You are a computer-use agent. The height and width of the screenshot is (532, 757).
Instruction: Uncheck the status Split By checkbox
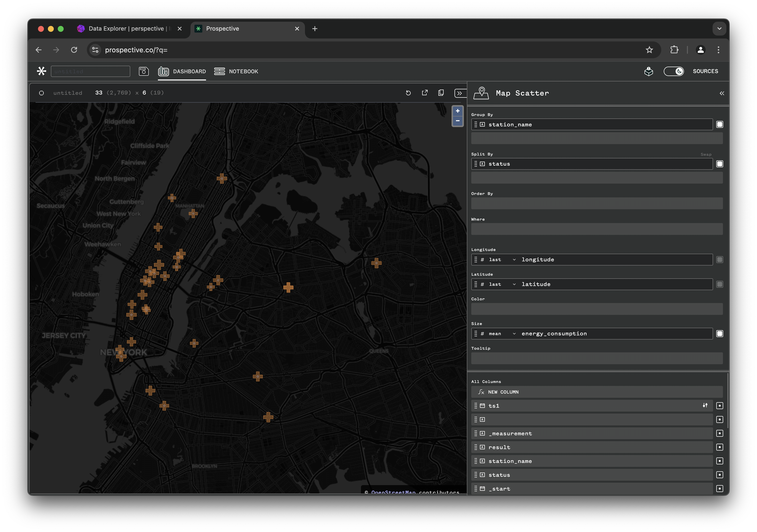pos(719,164)
